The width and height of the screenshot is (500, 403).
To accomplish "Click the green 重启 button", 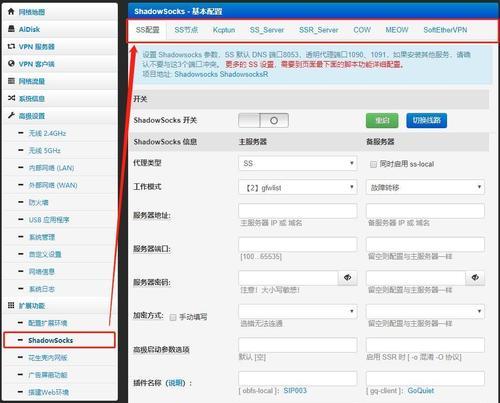I will coord(382,120).
